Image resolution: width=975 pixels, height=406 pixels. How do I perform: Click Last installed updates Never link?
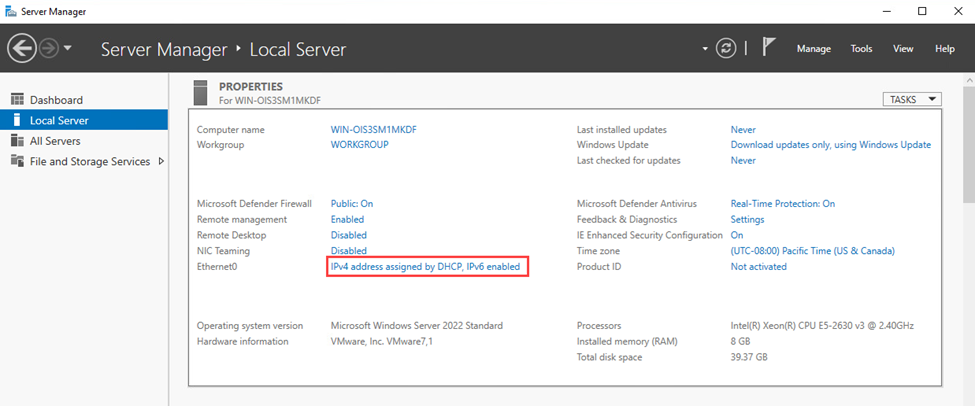pyautogui.click(x=743, y=129)
